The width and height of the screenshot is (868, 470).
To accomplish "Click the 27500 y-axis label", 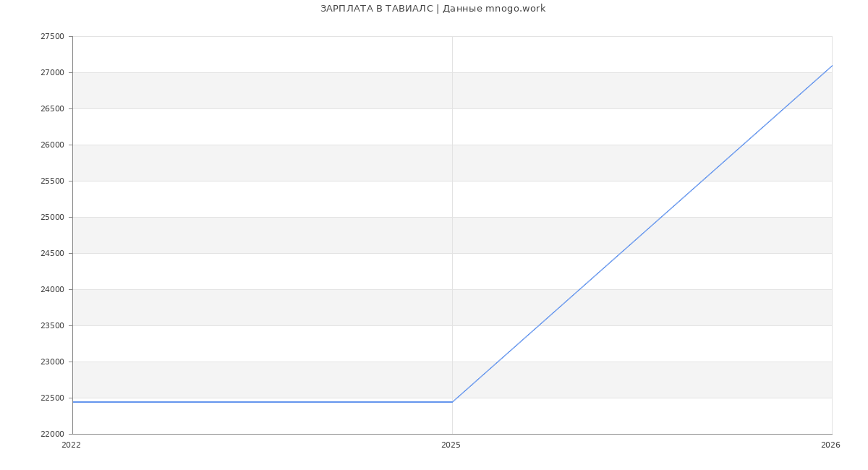I will (52, 37).
